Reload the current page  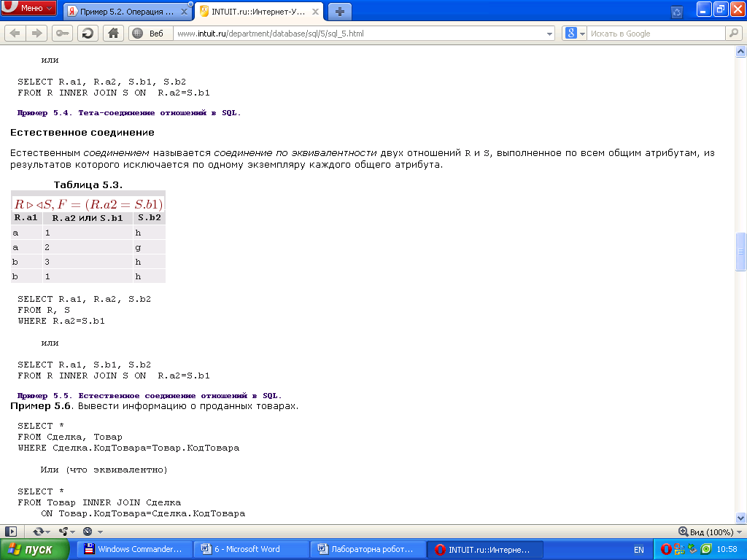(x=88, y=34)
